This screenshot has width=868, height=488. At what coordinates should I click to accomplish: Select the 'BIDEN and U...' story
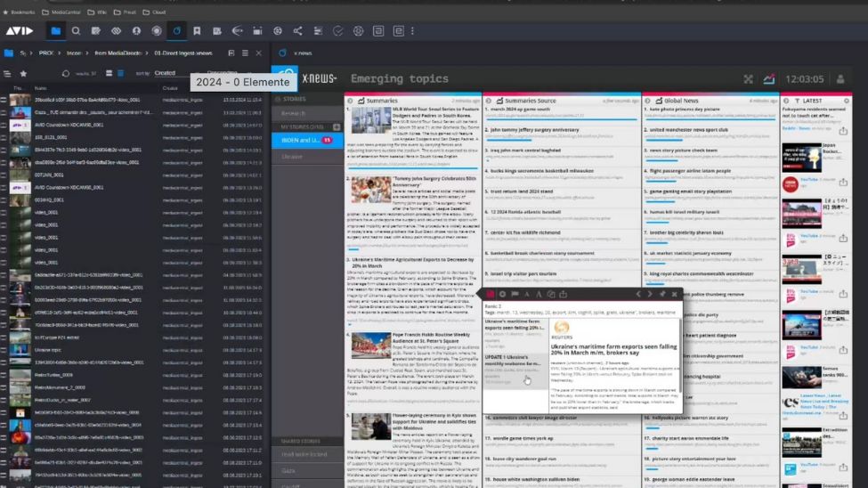tap(307, 140)
